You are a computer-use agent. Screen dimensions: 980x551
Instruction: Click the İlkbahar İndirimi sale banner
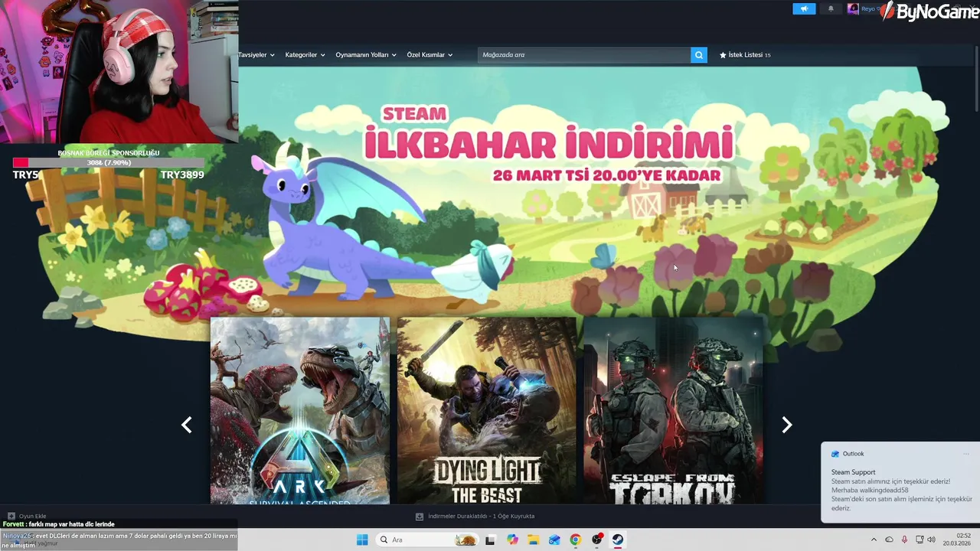click(x=548, y=147)
